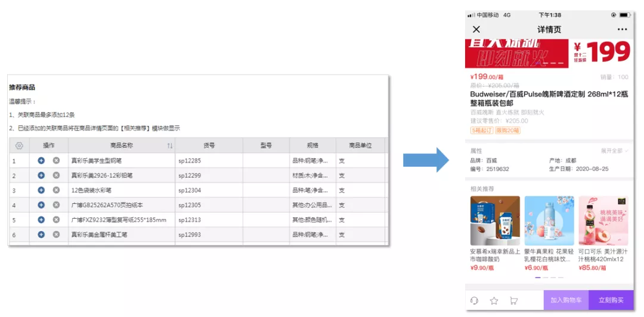The width and height of the screenshot is (644, 317).
Task: Click product name 12色袋装水彩笔
Action: (x=92, y=191)
